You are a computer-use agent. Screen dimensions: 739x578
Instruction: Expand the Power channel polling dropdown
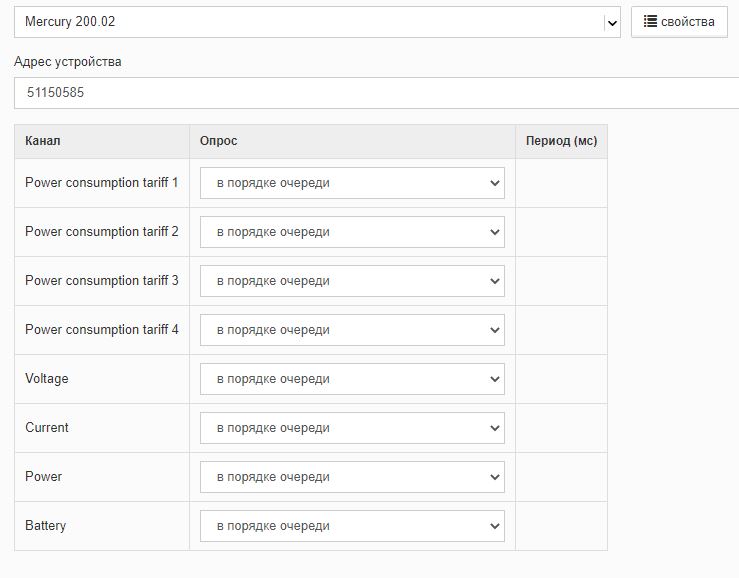tap(352, 477)
